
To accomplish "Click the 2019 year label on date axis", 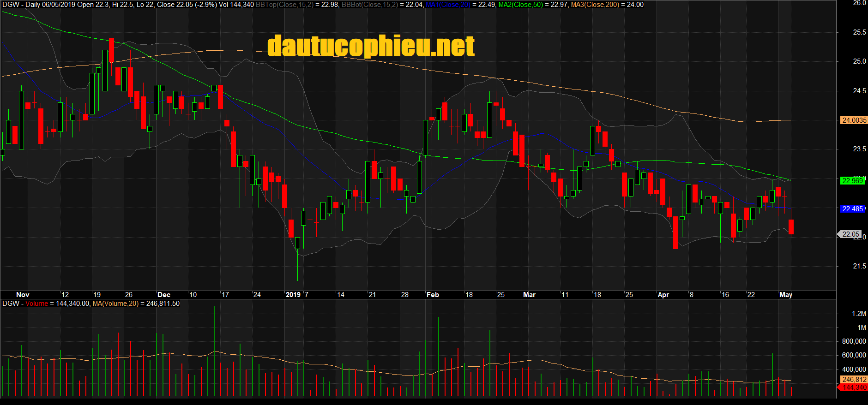I will pos(293,295).
